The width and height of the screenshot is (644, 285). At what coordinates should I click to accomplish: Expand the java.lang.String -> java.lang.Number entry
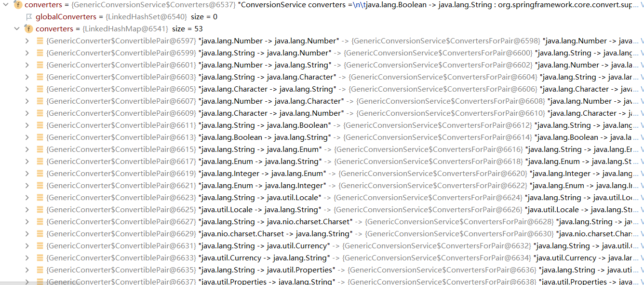(x=27, y=53)
